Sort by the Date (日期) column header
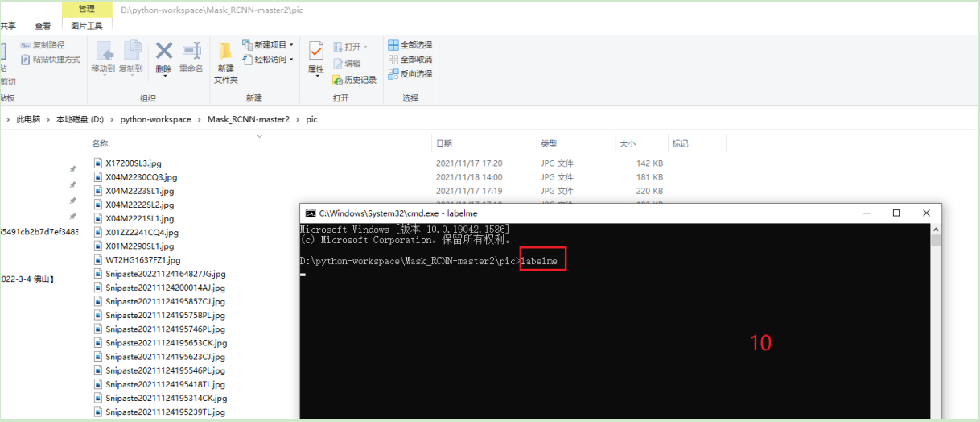This screenshot has width=980, height=422. (444, 143)
